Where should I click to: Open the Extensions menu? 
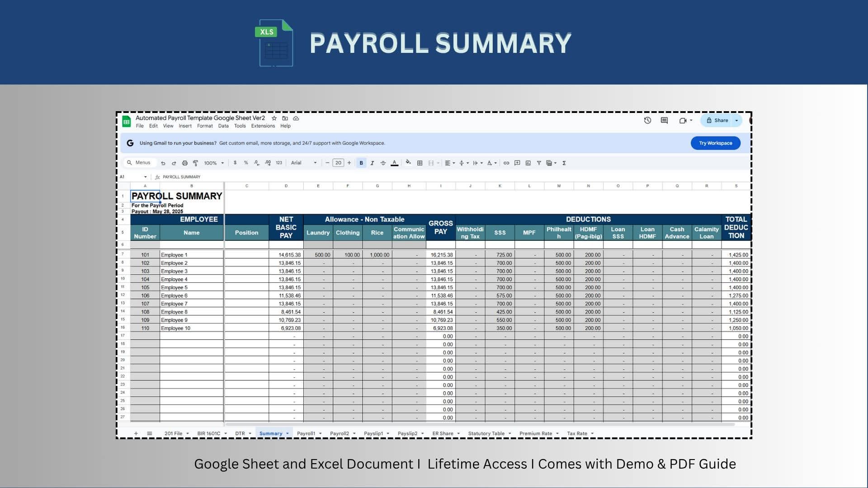pyautogui.click(x=263, y=126)
